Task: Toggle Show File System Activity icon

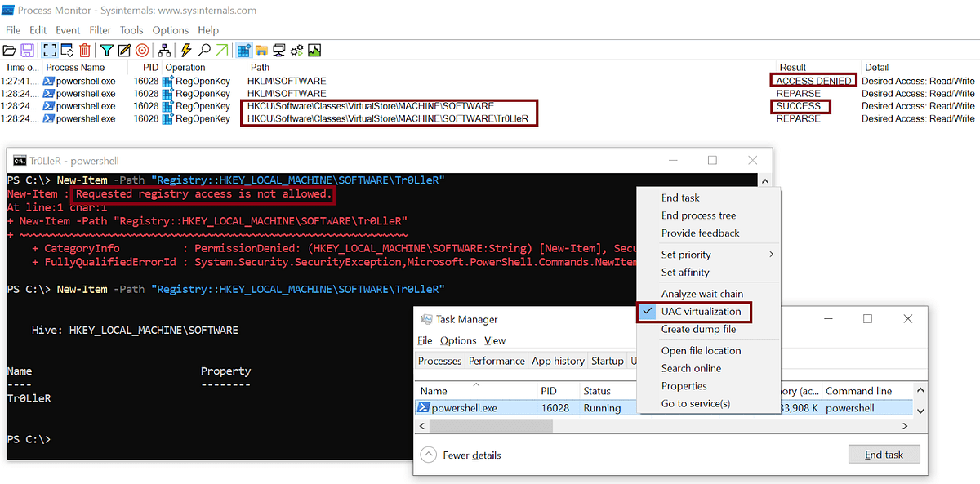Action: [263, 48]
